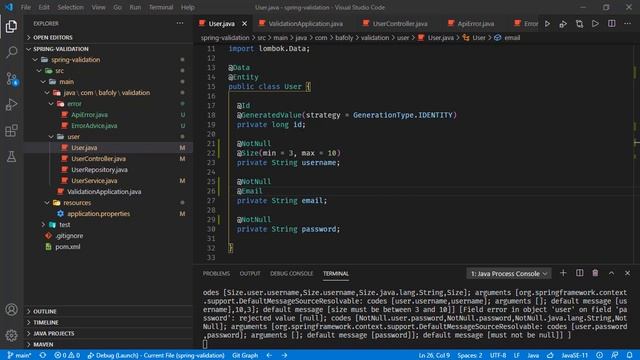
Task: Expand the test folder
Action: click(x=64, y=224)
